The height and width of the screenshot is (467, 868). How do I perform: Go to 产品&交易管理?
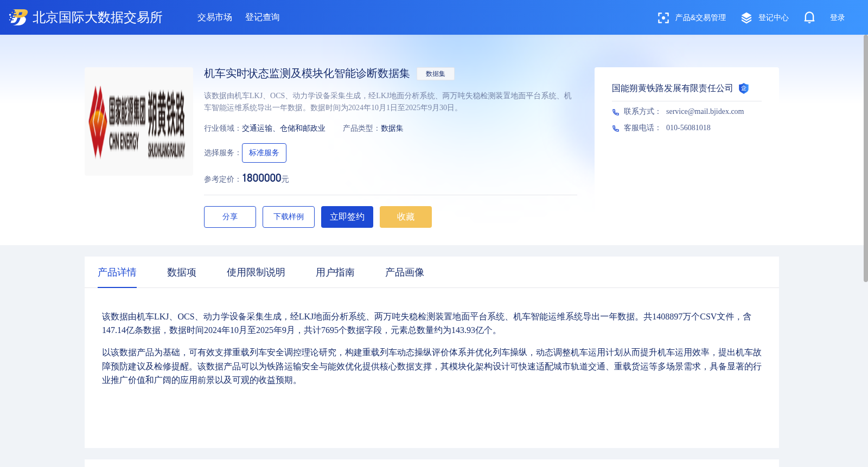[700, 18]
